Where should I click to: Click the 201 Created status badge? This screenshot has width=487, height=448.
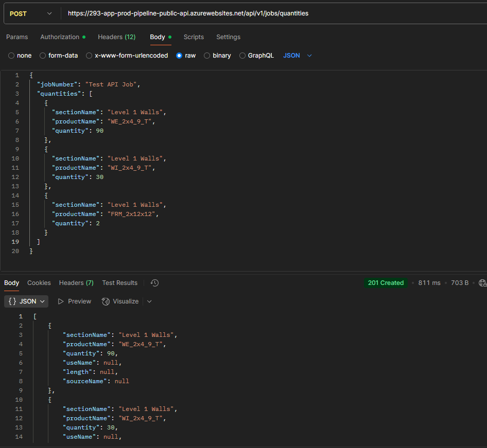pyautogui.click(x=386, y=283)
